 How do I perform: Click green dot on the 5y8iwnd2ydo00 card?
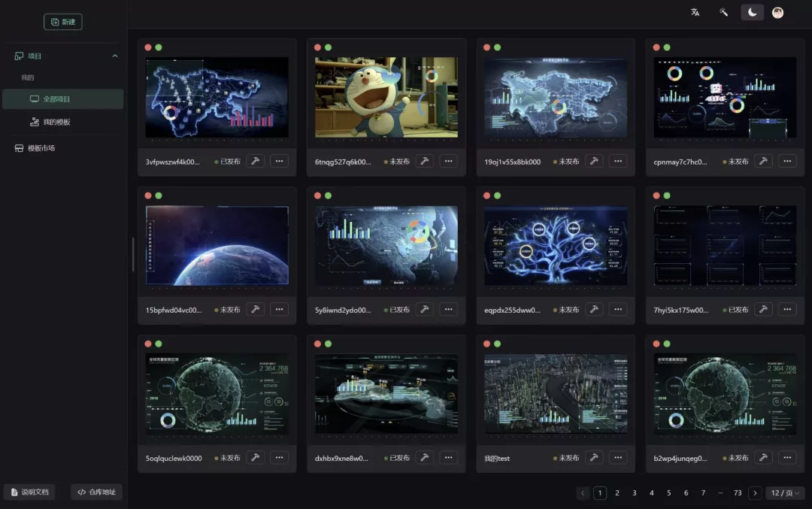pos(328,195)
